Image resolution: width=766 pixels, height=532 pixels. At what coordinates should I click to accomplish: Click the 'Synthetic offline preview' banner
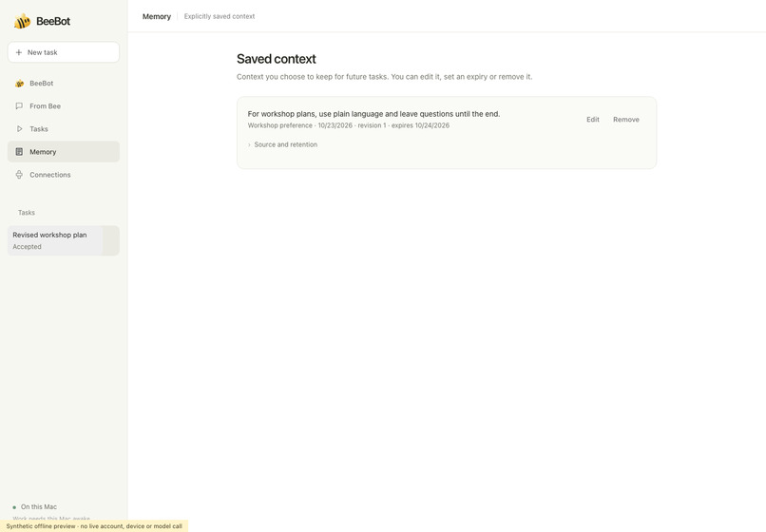point(94,526)
